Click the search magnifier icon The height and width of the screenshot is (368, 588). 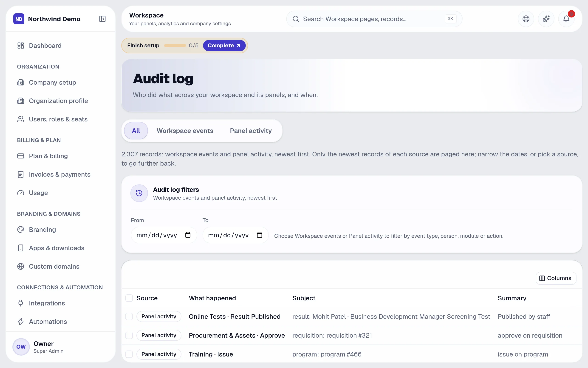click(x=296, y=19)
